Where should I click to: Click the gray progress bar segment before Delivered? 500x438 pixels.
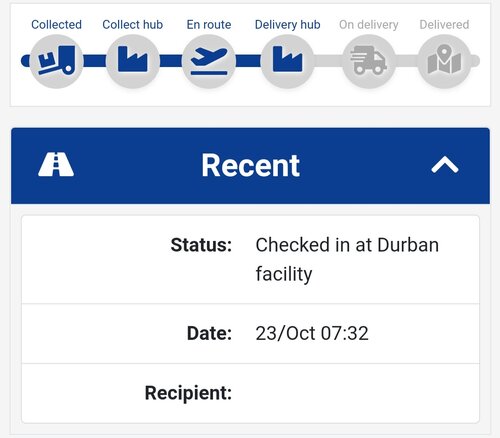click(x=406, y=61)
